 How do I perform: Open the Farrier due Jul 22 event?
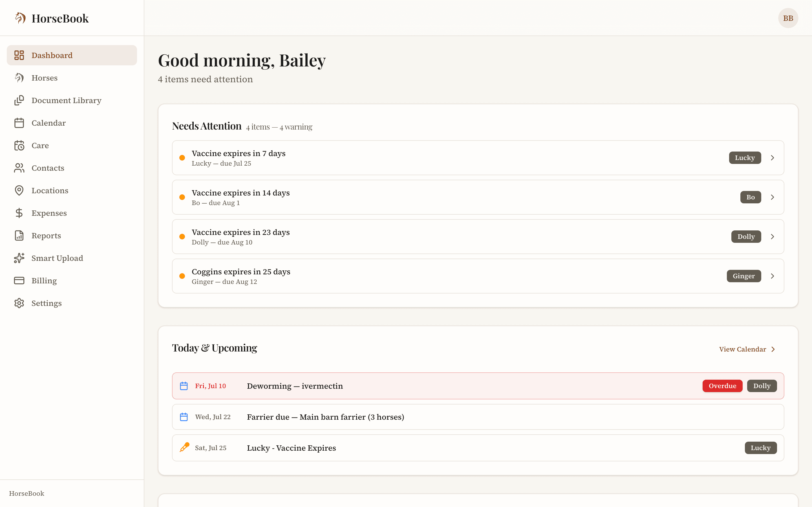478,417
